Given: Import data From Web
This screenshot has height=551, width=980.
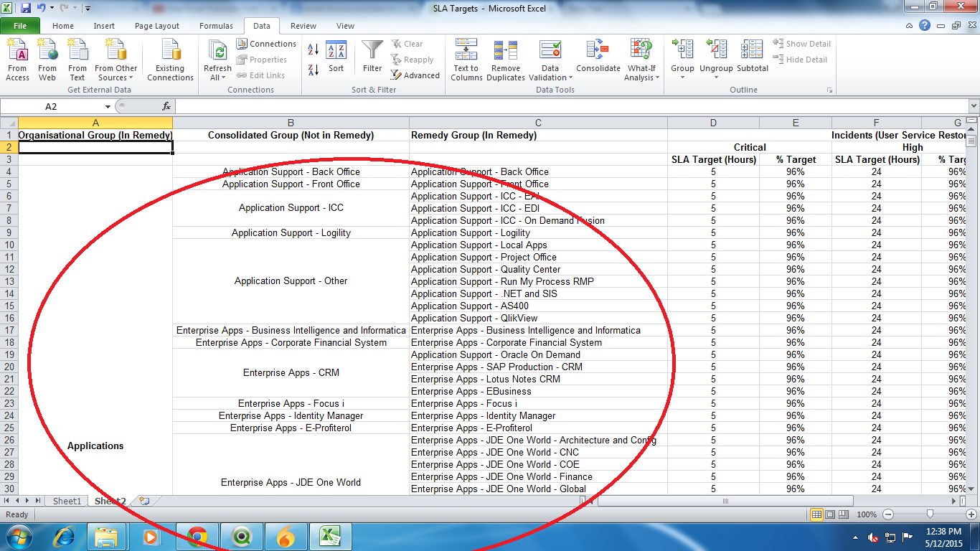Looking at the screenshot, I should [x=47, y=60].
